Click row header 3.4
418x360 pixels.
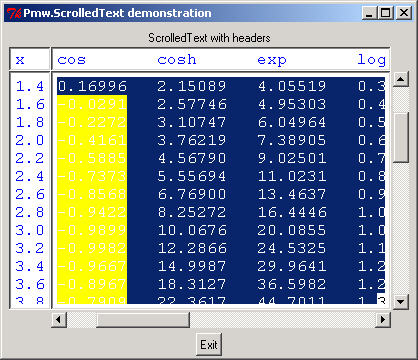click(x=30, y=266)
